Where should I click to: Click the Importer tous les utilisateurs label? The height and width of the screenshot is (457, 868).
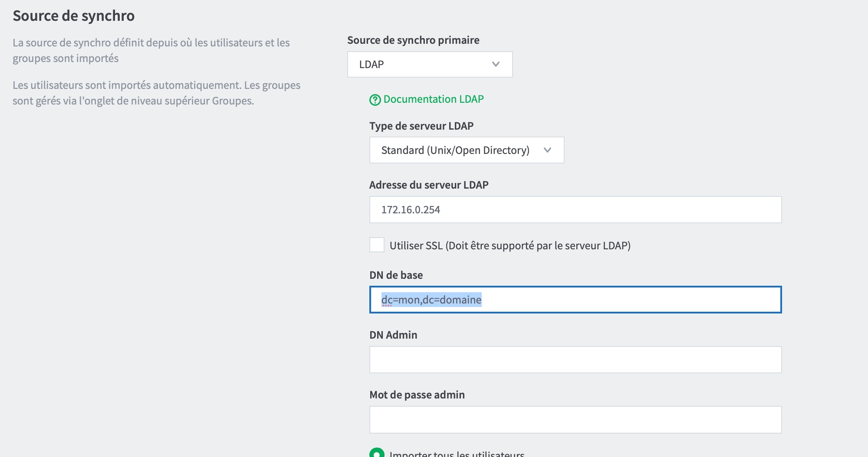tap(457, 454)
